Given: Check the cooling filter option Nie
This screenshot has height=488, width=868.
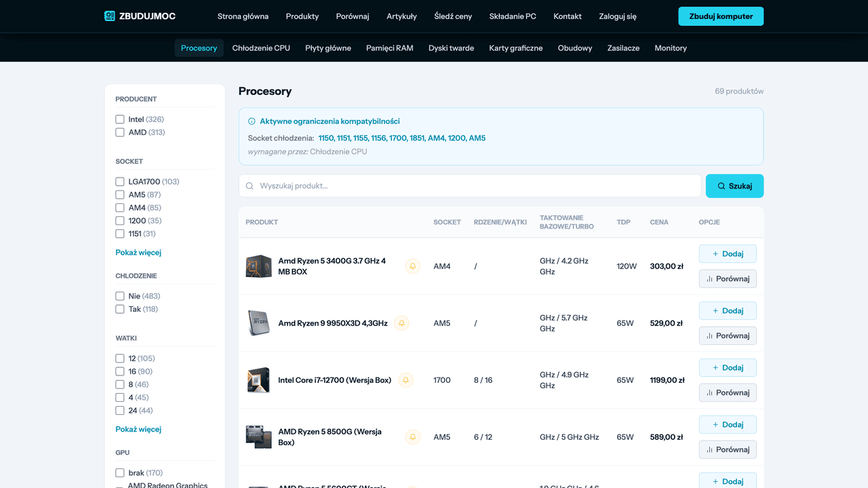Looking at the screenshot, I should click(120, 296).
